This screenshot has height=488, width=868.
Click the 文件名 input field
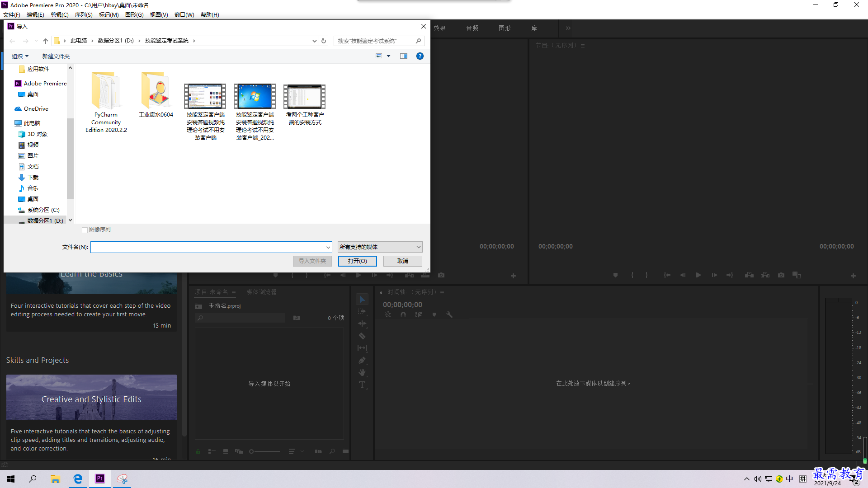tap(208, 247)
